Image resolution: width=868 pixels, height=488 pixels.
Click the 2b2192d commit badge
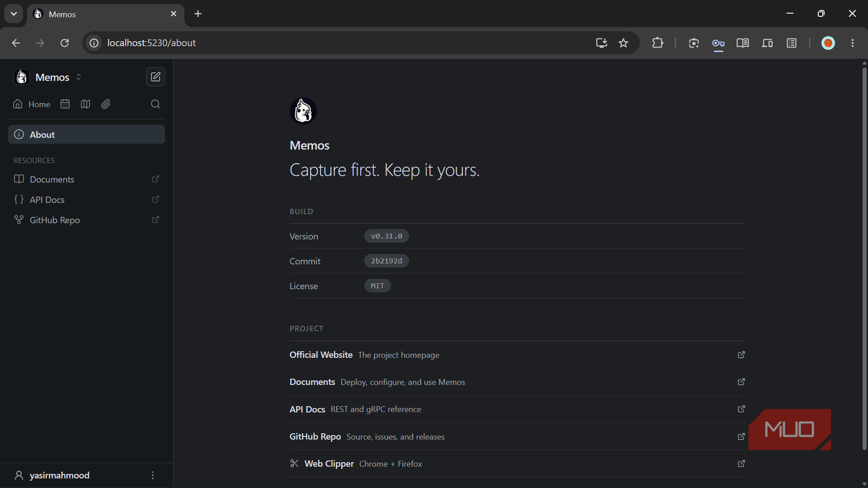click(387, 261)
